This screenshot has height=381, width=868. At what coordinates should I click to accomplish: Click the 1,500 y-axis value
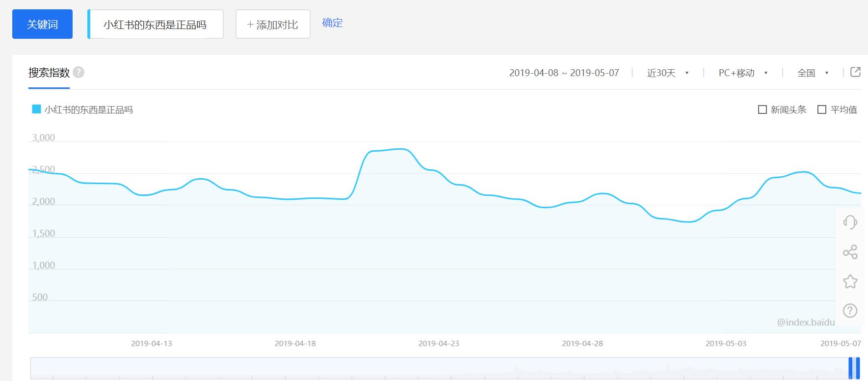pyautogui.click(x=44, y=233)
